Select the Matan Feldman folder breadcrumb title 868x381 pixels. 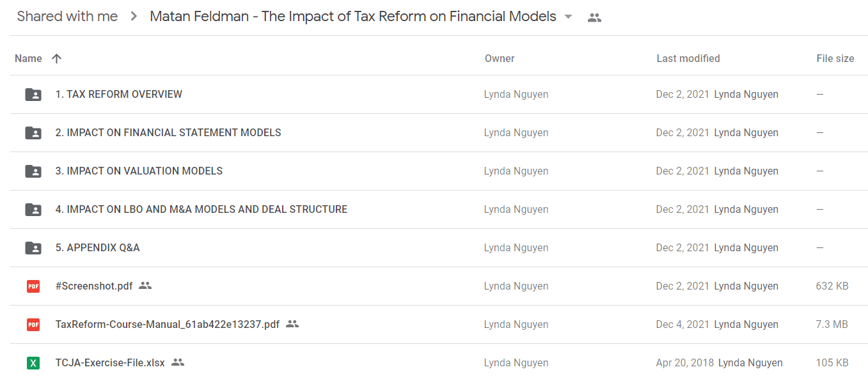[x=353, y=17]
